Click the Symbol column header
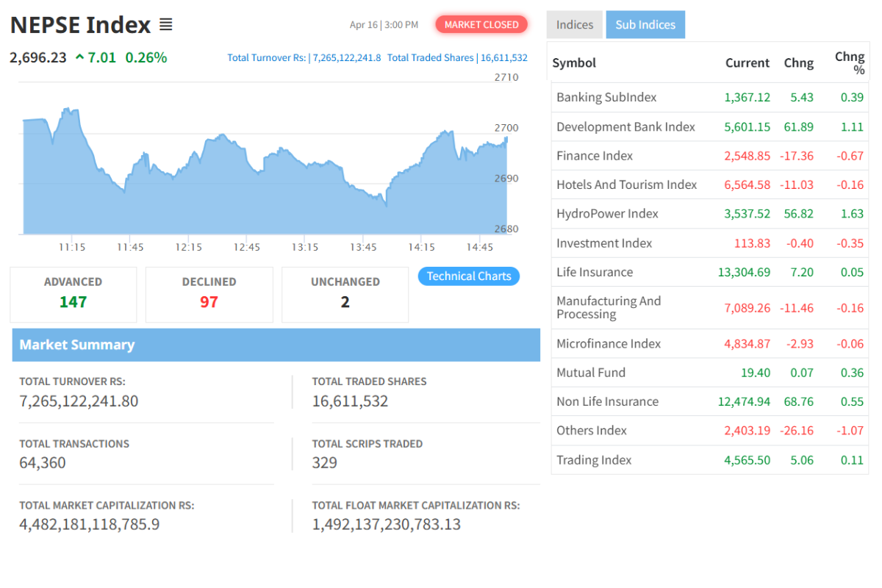The height and width of the screenshot is (588, 882). click(x=574, y=63)
